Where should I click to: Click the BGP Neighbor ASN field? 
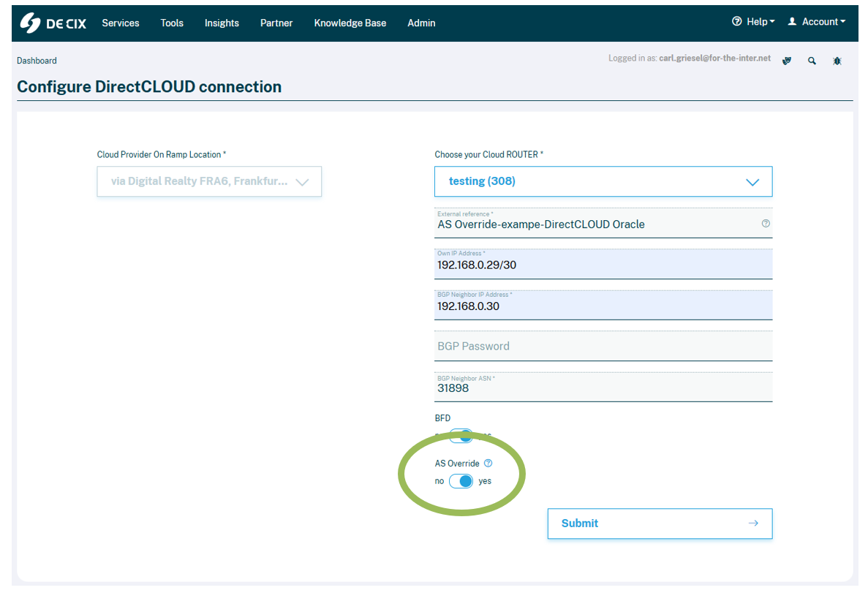coord(603,387)
